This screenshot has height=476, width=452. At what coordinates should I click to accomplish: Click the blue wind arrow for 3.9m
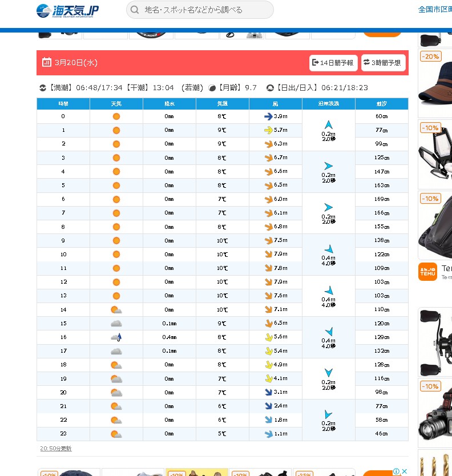coord(268,116)
